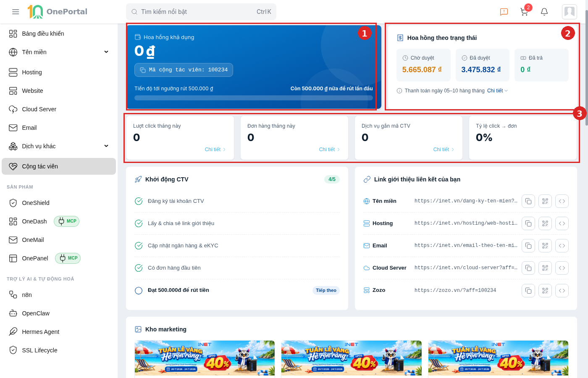Open the OnePortal logo home
Image resolution: width=588 pixels, height=378 pixels.
tap(58, 12)
